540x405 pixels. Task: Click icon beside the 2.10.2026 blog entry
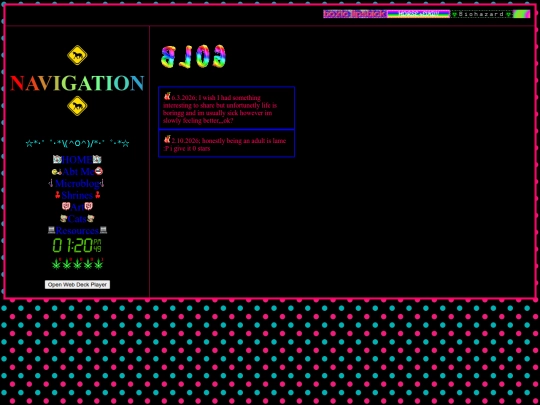167,139
